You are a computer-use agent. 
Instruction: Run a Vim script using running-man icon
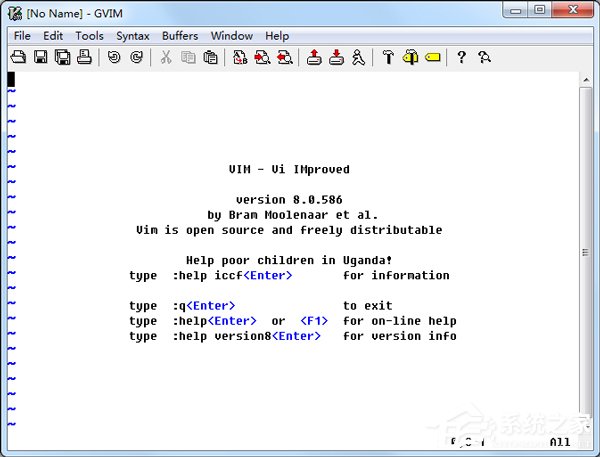click(358, 57)
